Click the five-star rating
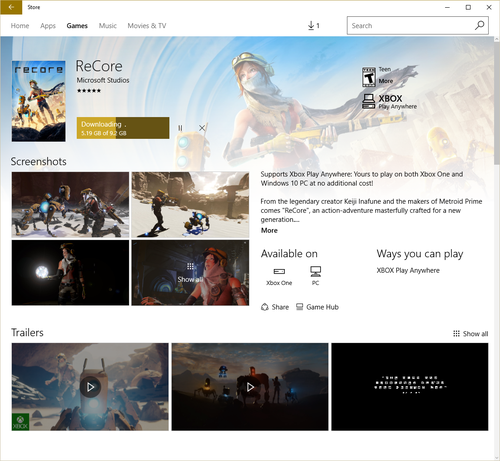The height and width of the screenshot is (461, 500). pyautogui.click(x=89, y=91)
